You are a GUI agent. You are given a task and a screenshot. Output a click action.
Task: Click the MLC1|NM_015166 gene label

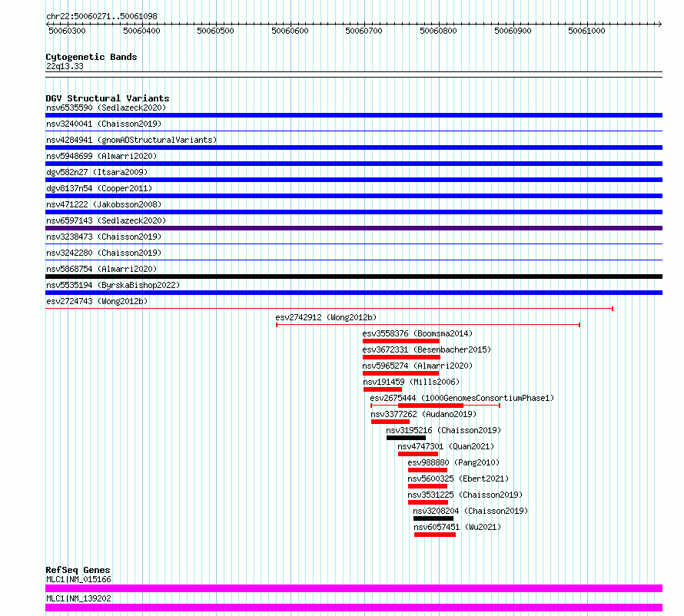coord(78,579)
